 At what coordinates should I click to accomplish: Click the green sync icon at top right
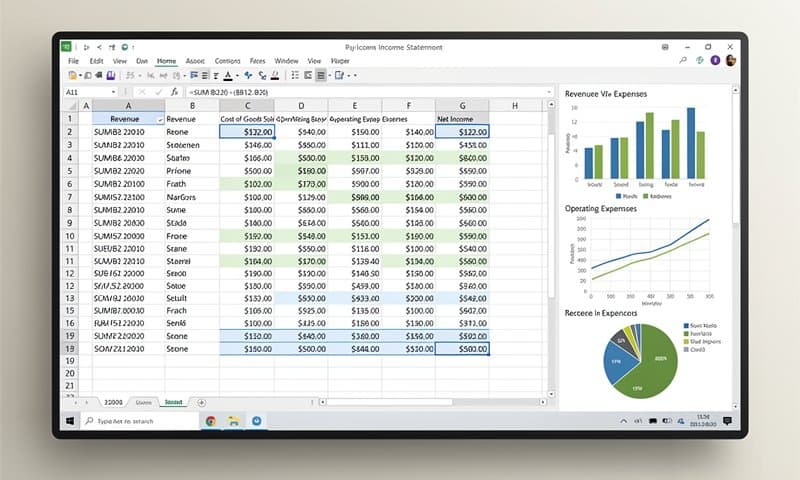[699, 60]
